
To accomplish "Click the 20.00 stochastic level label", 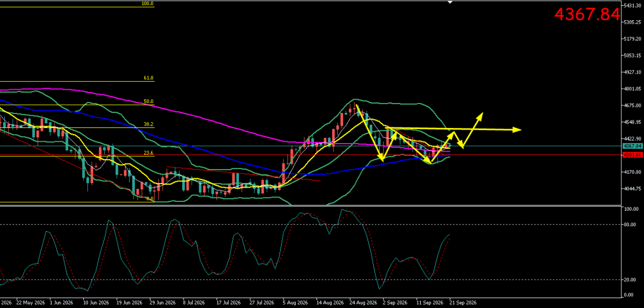I will [x=631, y=280].
